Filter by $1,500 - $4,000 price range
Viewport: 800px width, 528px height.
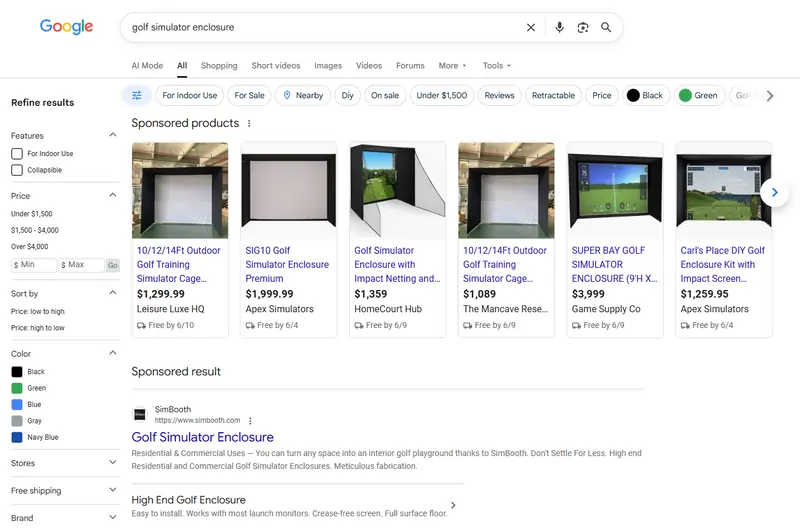pyautogui.click(x=35, y=230)
